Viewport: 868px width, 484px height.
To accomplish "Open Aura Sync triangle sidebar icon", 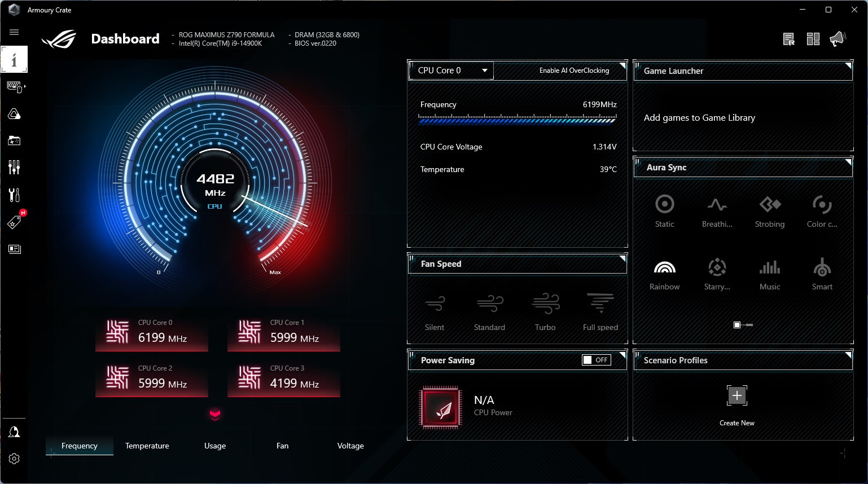I will pyautogui.click(x=14, y=114).
